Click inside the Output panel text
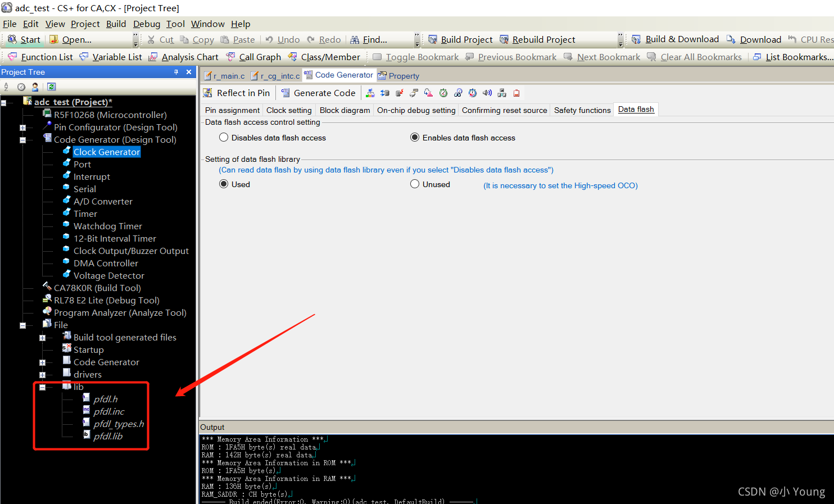The height and width of the screenshot is (504, 834). pos(516,469)
